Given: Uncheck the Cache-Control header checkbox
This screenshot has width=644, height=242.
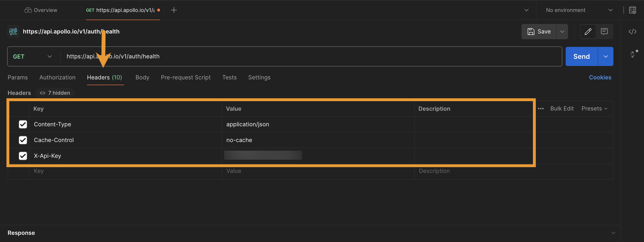Looking at the screenshot, I should point(23,140).
